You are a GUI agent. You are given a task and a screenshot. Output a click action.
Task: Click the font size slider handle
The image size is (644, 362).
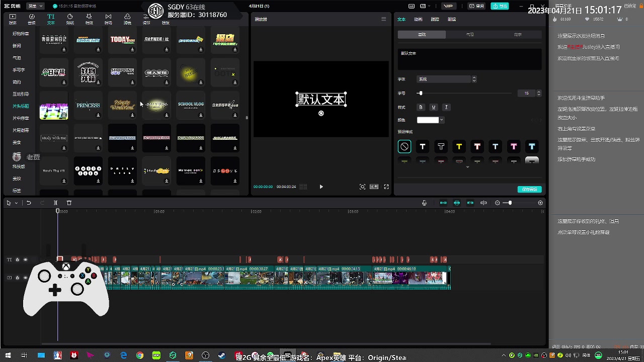[420, 93]
